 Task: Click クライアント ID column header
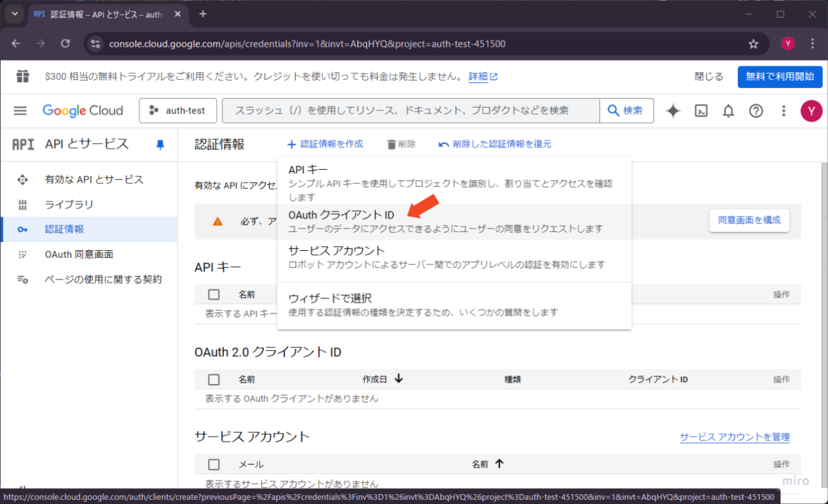[658, 379]
